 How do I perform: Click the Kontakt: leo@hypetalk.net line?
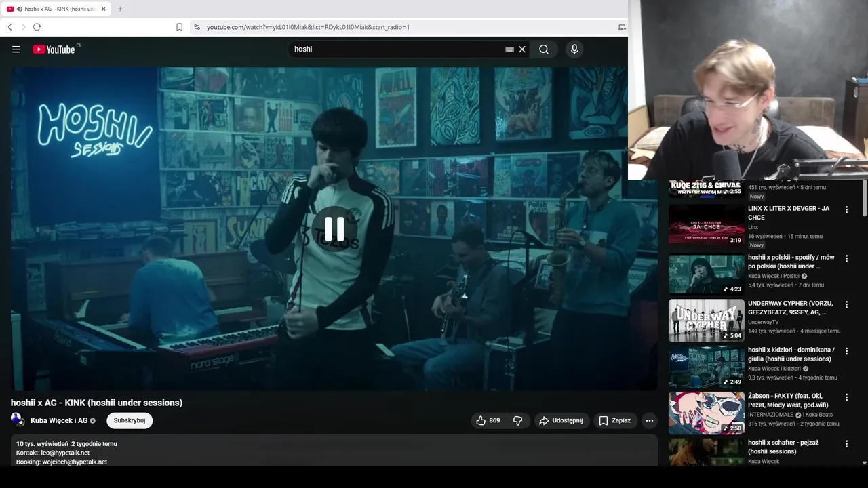point(53,453)
